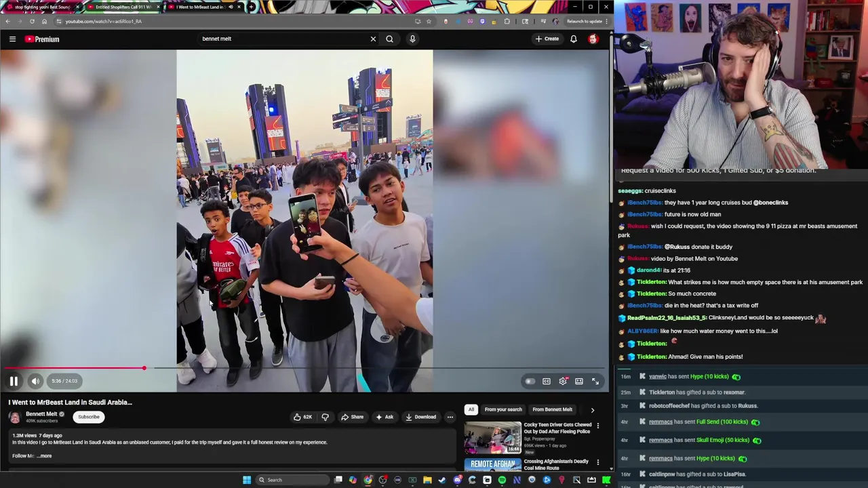Open 'Cocky Teen Driver' video thumbnail
868x488 pixels.
[x=493, y=438]
